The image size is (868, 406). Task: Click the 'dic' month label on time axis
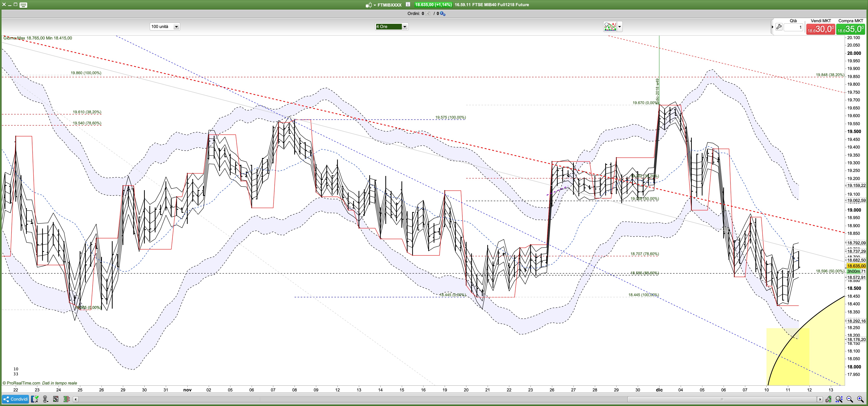[659, 390]
